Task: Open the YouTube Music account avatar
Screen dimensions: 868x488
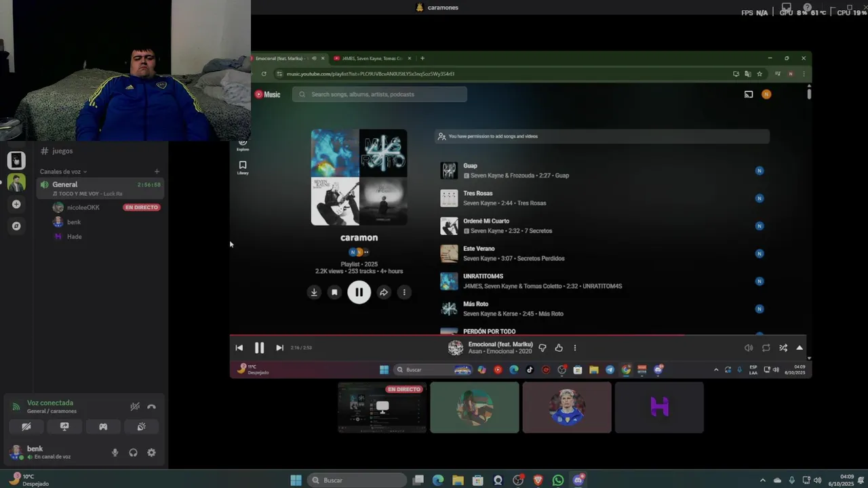Action: [766, 94]
